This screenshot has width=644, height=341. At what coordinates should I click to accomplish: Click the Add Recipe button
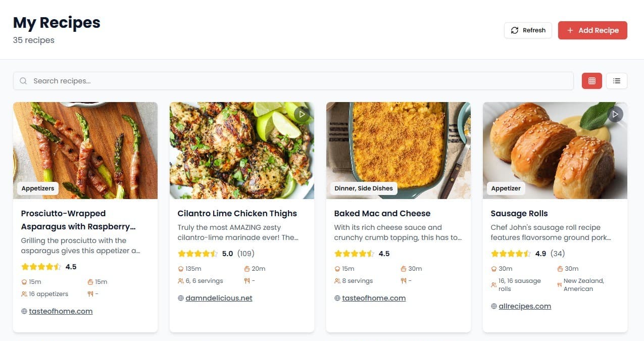(592, 30)
